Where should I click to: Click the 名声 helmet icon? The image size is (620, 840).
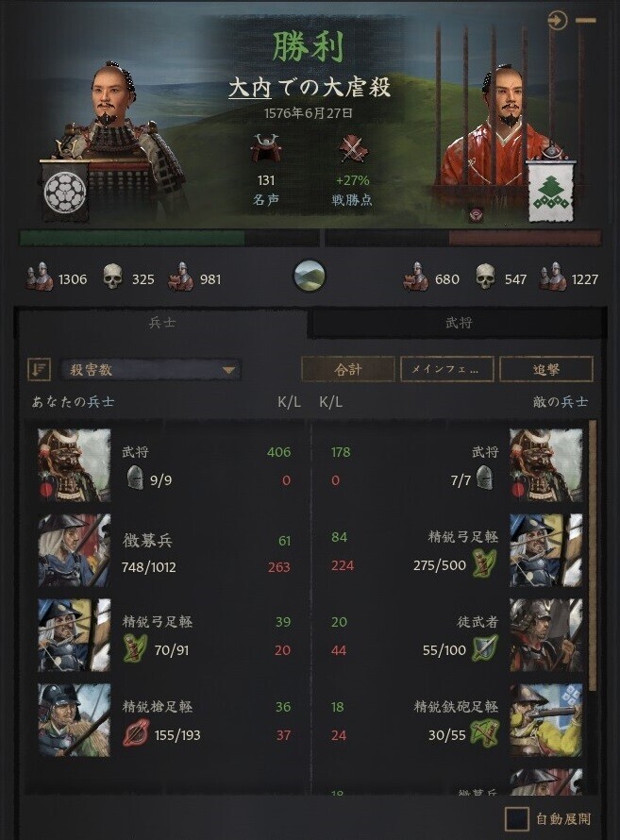[266, 149]
